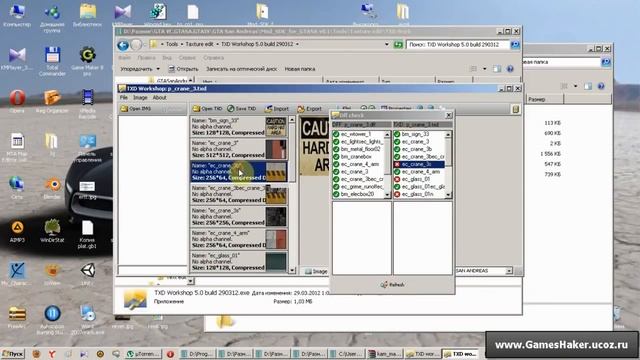Select bm_metal_floor02 in DFF list

coord(358,149)
